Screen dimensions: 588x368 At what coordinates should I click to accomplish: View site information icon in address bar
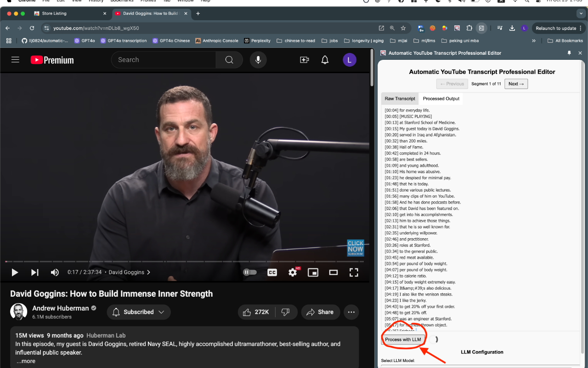(x=46, y=28)
